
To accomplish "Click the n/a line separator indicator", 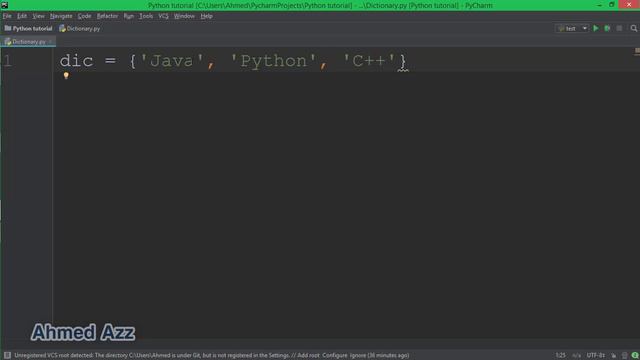I will pos(576,355).
